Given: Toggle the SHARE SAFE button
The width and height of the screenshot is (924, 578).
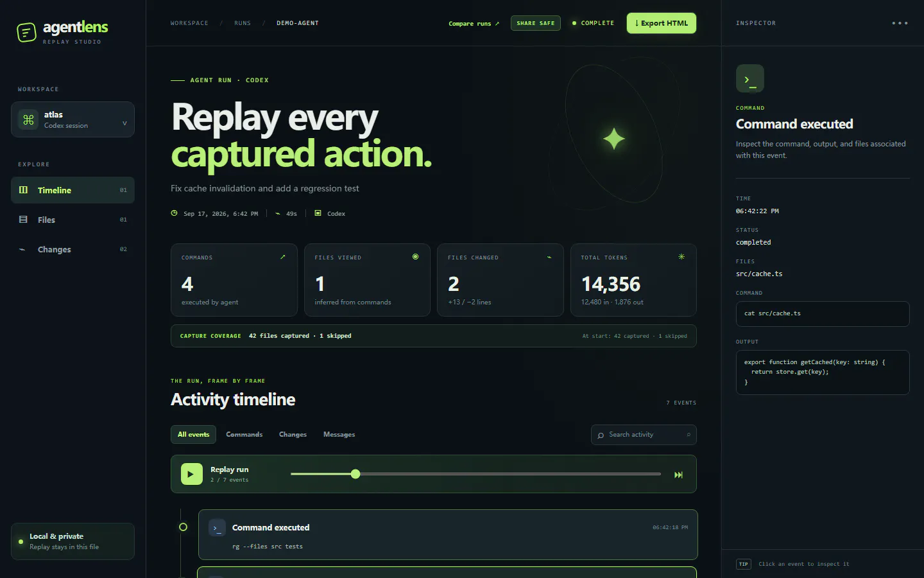Looking at the screenshot, I should pyautogui.click(x=536, y=23).
